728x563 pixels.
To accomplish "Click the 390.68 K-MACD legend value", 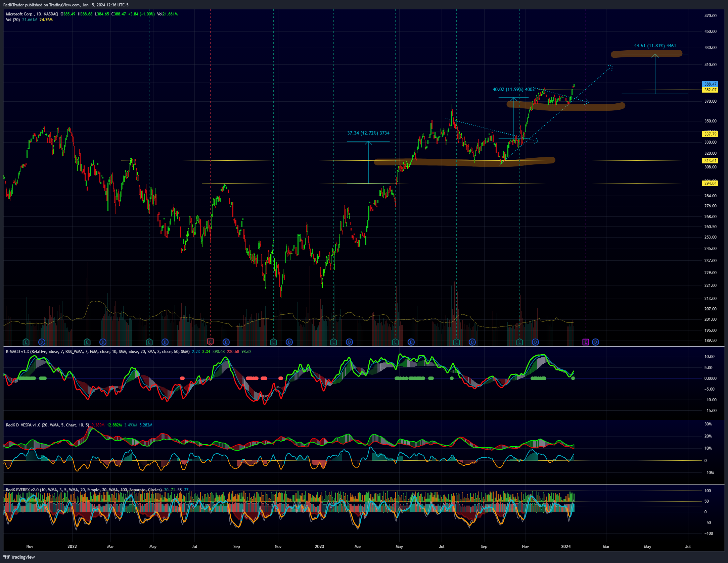I will pyautogui.click(x=219, y=352).
